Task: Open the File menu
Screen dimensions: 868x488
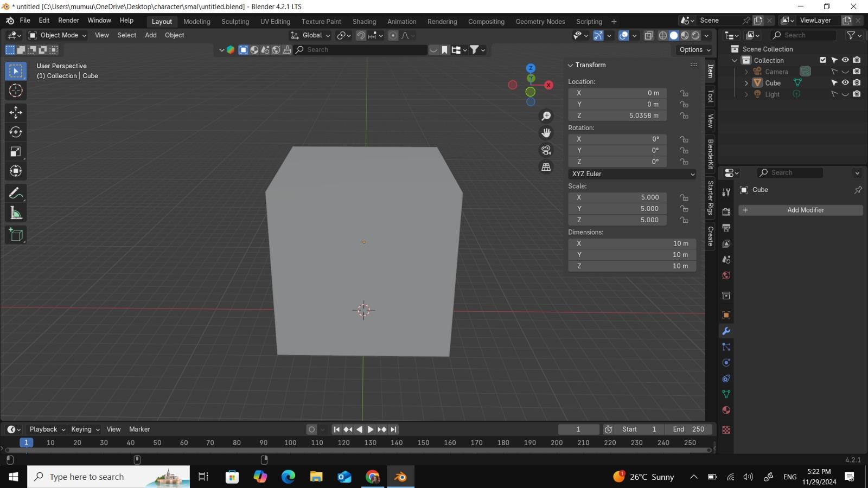Action: pyautogui.click(x=25, y=20)
